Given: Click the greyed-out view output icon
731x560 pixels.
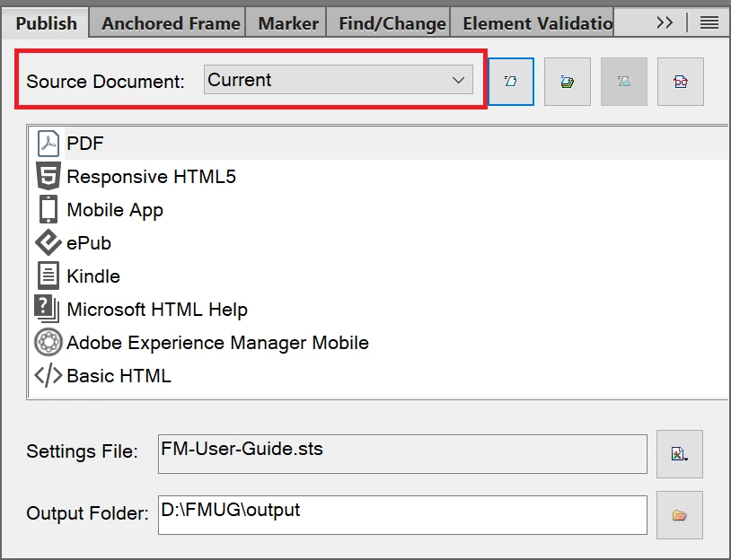Looking at the screenshot, I should (x=624, y=82).
